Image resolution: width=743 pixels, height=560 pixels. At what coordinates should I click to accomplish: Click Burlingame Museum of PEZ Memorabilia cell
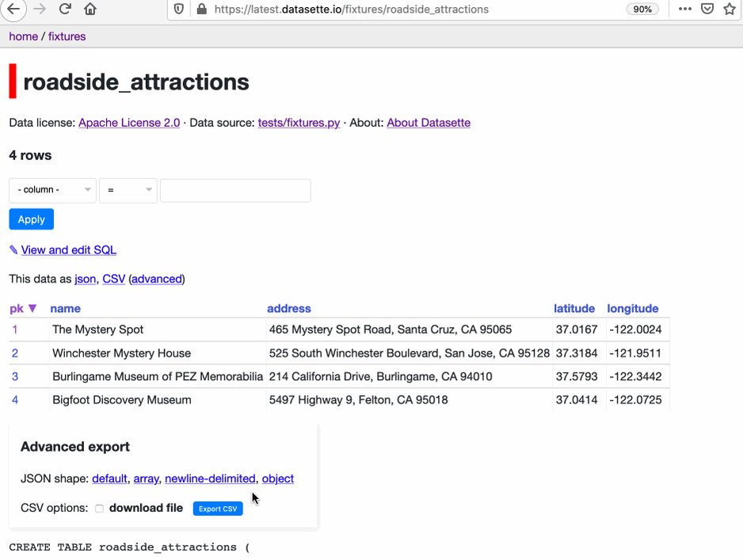[158, 376]
